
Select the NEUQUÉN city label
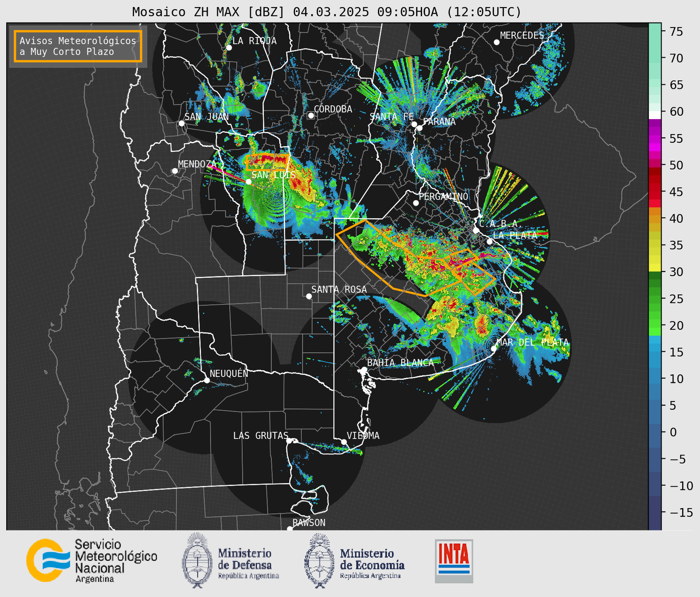point(229,373)
